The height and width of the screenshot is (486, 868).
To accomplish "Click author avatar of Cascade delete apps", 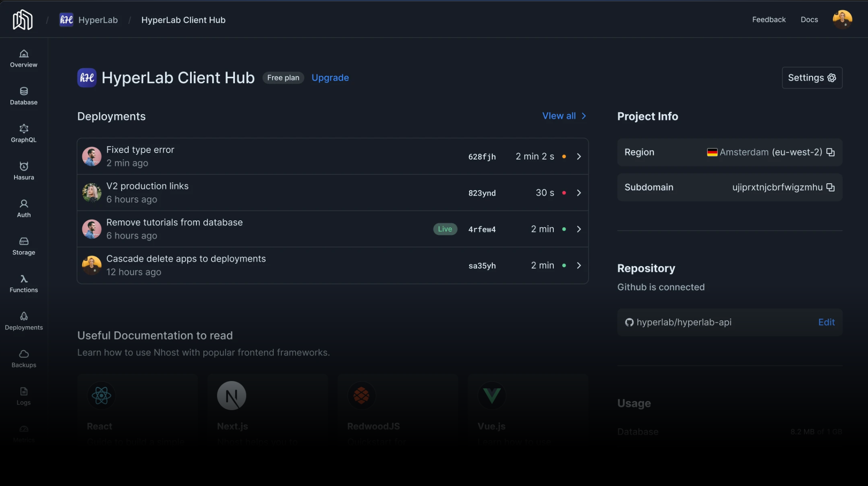I will 92,266.
